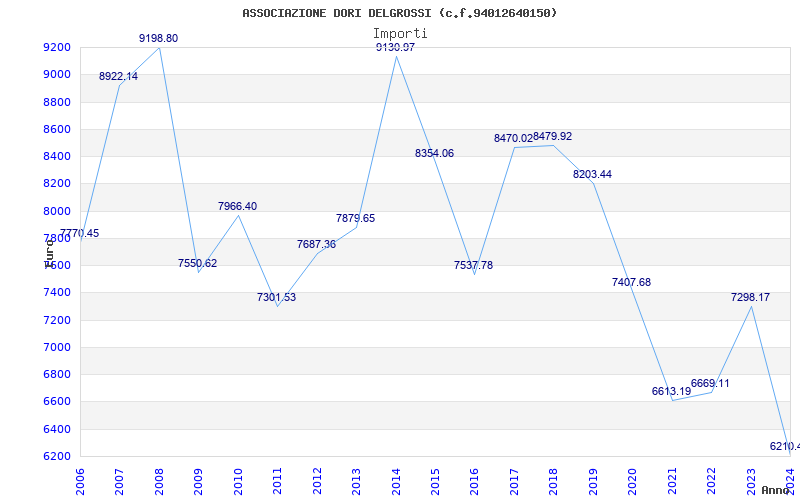Click x-axis year 2023

pos(752,482)
